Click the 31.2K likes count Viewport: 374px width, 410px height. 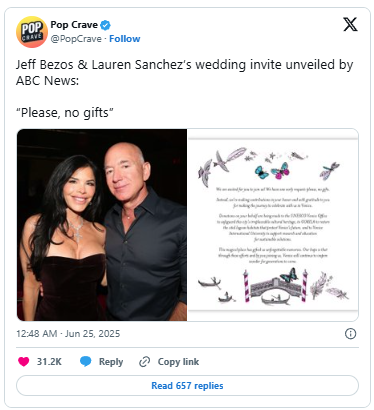49,362
